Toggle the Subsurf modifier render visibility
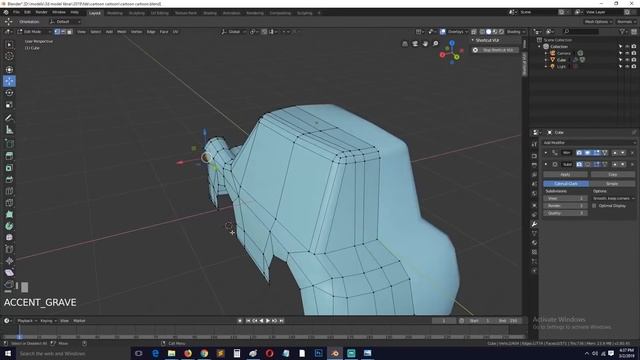This screenshot has height=360, width=640. click(x=579, y=164)
